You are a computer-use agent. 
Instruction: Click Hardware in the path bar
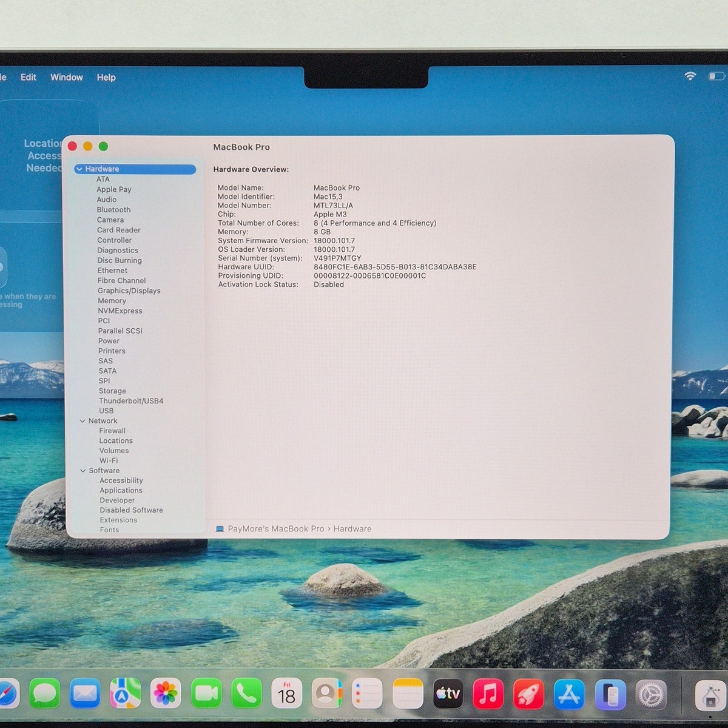tap(352, 529)
